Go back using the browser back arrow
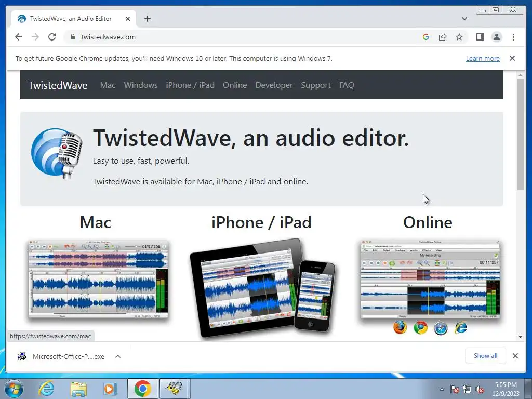The height and width of the screenshot is (399, 532). (19, 37)
